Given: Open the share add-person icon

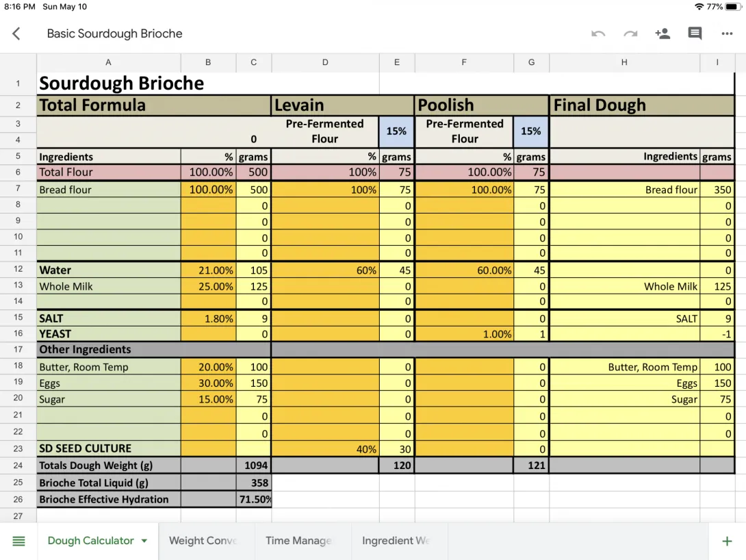Looking at the screenshot, I should (663, 34).
